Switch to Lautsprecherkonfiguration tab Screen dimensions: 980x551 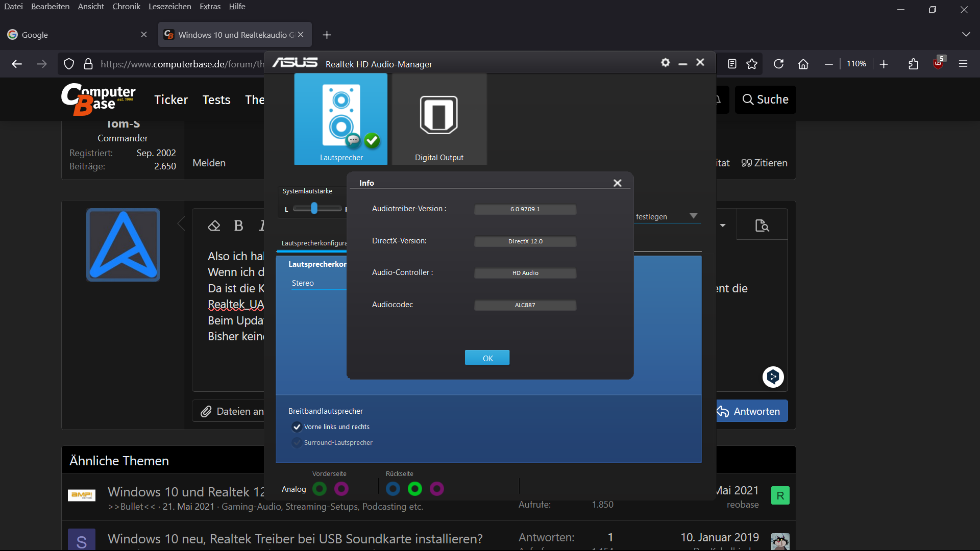click(x=314, y=243)
